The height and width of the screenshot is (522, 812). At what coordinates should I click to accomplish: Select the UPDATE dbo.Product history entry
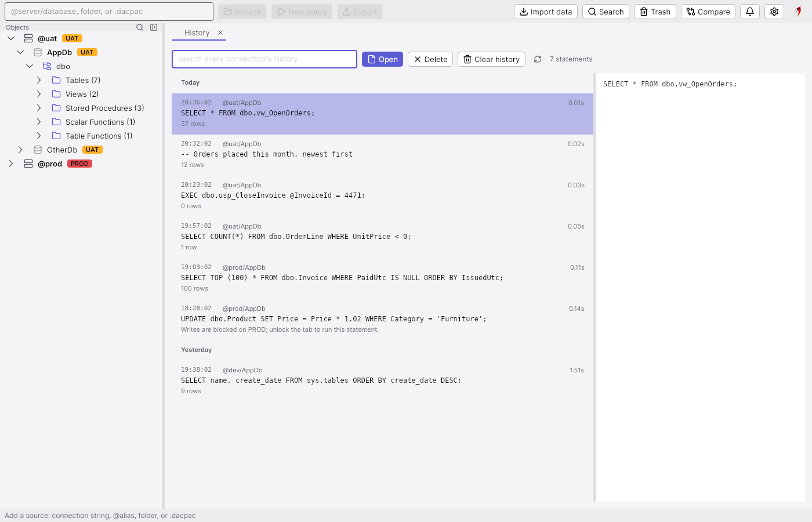click(382, 320)
